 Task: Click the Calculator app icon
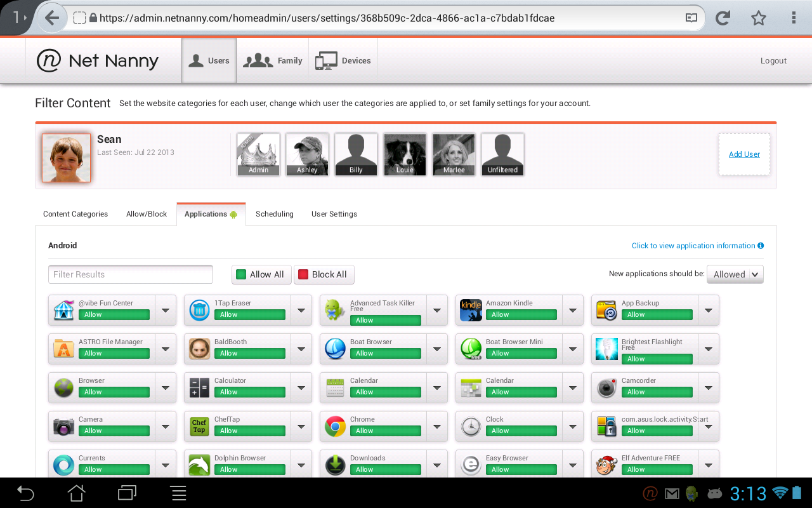pyautogui.click(x=200, y=387)
